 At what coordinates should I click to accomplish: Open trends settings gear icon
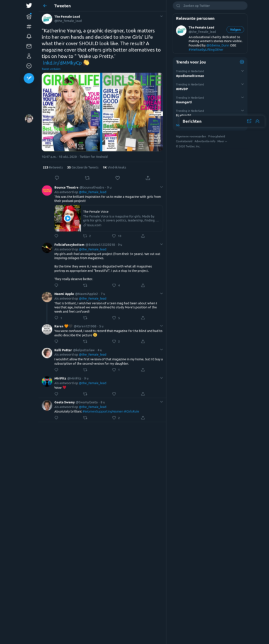pyautogui.click(x=242, y=62)
